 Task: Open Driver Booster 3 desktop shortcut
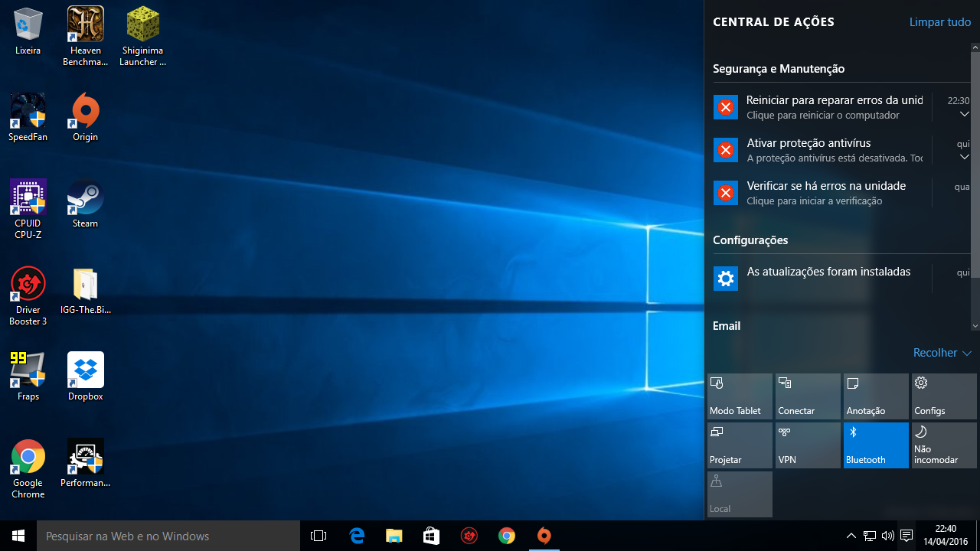28,295
